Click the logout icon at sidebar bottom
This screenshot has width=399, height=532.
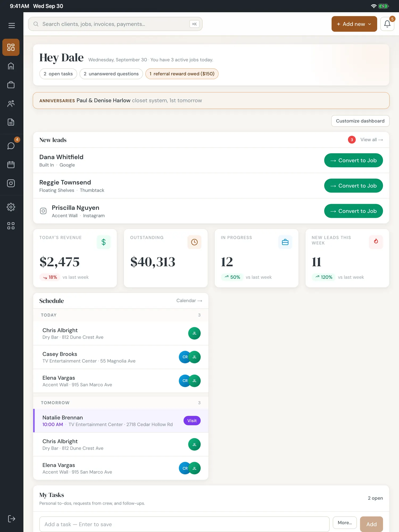click(x=11, y=519)
